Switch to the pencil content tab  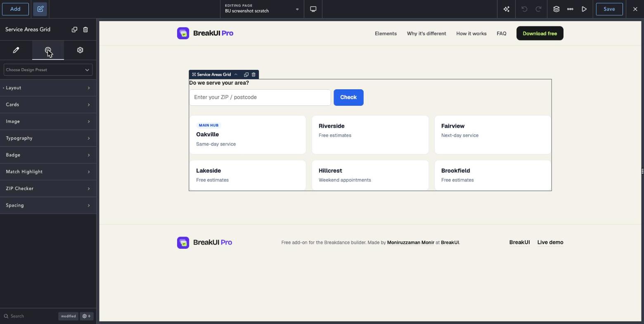tap(16, 50)
